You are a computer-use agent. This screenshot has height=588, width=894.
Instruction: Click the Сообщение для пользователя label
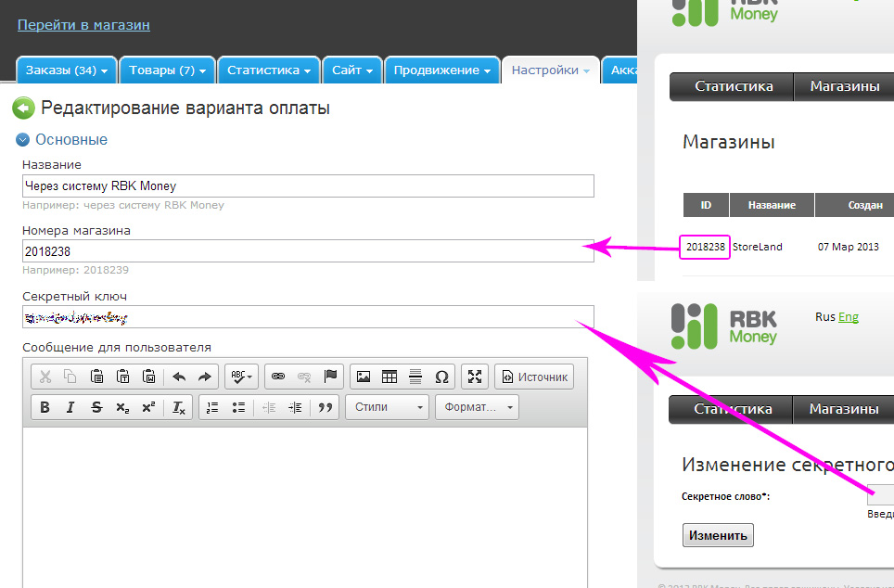[117, 347]
